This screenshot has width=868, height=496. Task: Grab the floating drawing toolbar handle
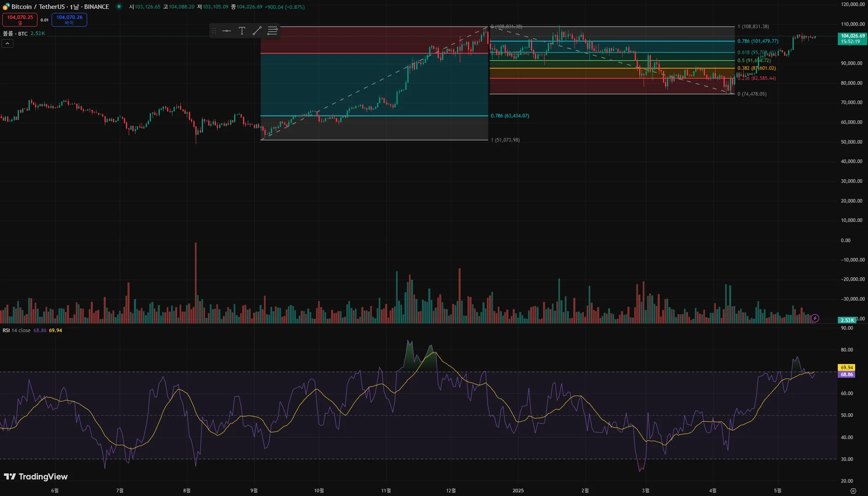(214, 31)
